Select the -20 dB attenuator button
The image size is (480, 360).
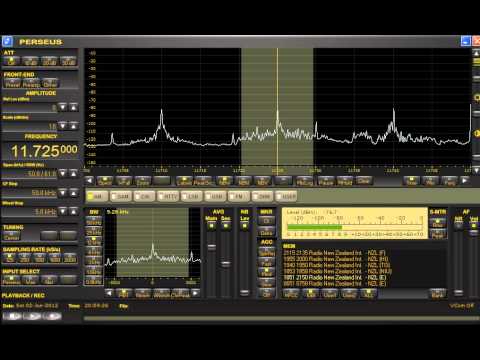pos(49,61)
